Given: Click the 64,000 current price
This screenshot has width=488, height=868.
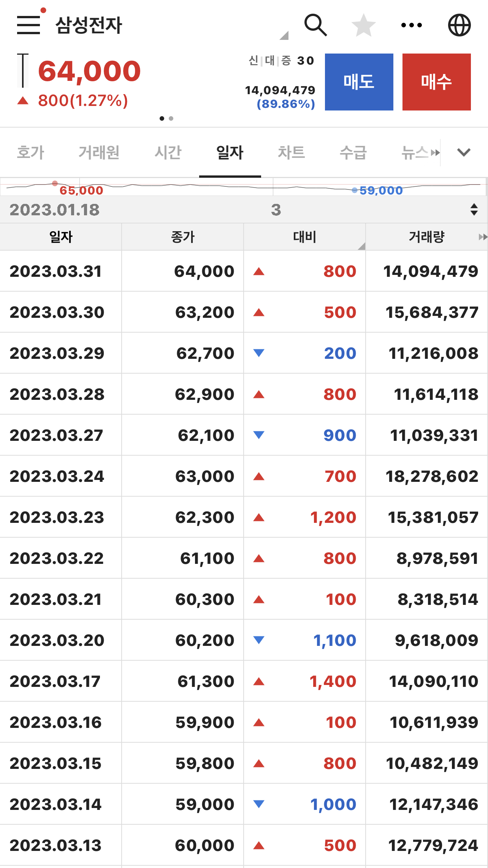Looking at the screenshot, I should [90, 71].
